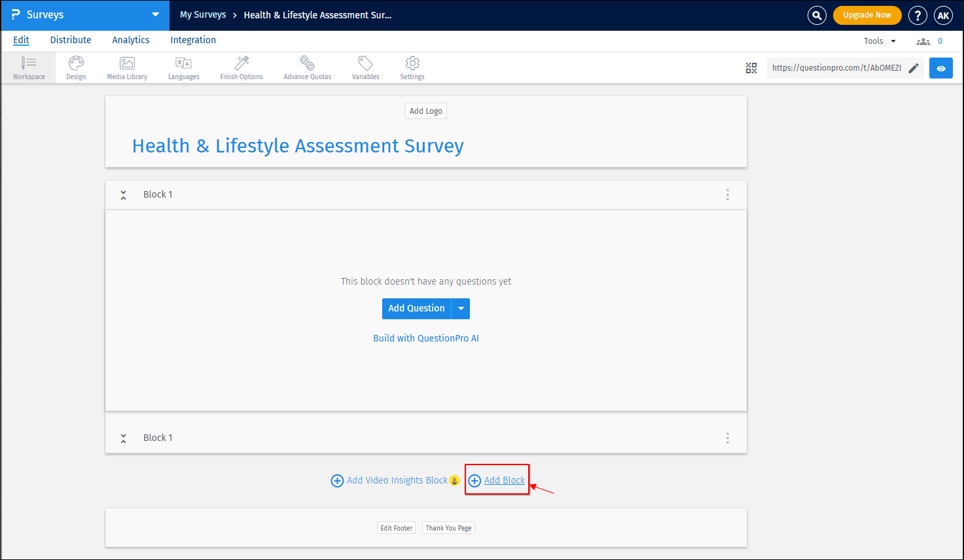
Task: Switch to the Analytics tab
Action: click(x=130, y=40)
